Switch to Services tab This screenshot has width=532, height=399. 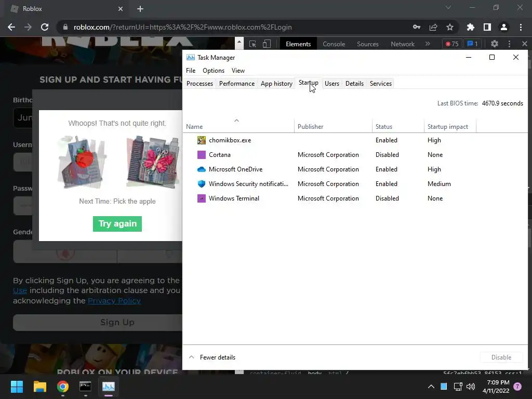381,84
